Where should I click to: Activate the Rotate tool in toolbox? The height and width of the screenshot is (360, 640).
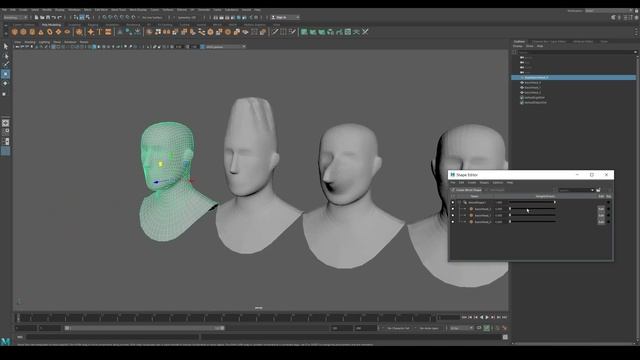pos(6,84)
